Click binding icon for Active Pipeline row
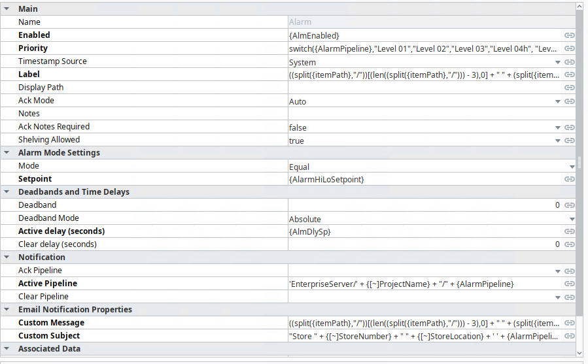588x364 pixels. pyautogui.click(x=570, y=284)
